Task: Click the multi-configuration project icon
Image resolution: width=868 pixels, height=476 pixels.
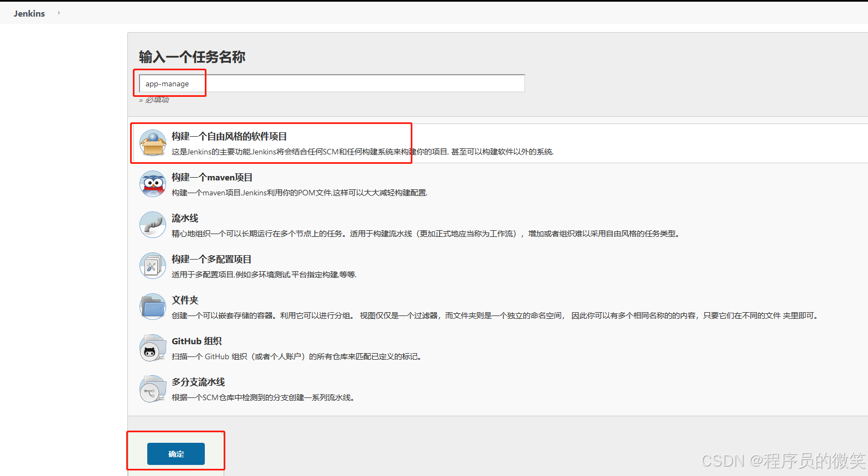Action: click(153, 266)
